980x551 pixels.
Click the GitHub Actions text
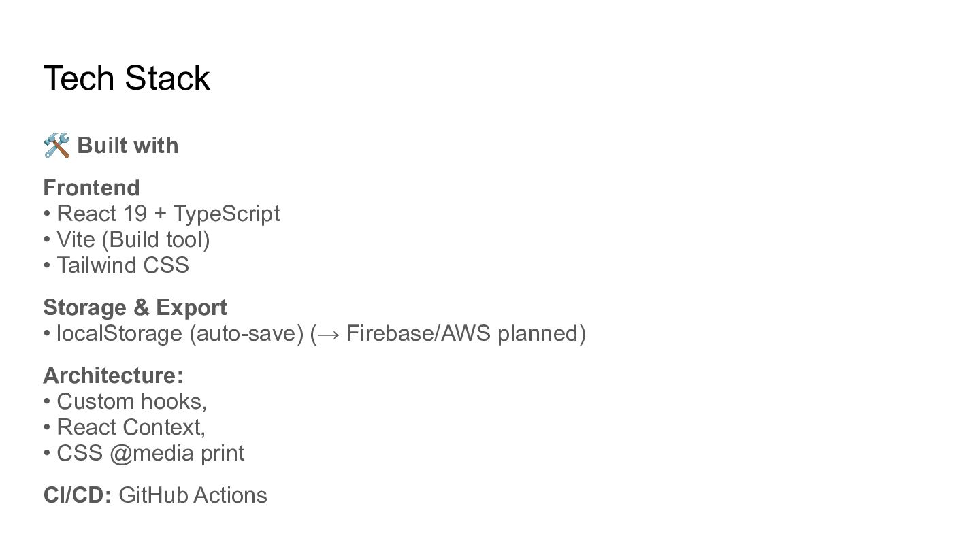[193, 495]
